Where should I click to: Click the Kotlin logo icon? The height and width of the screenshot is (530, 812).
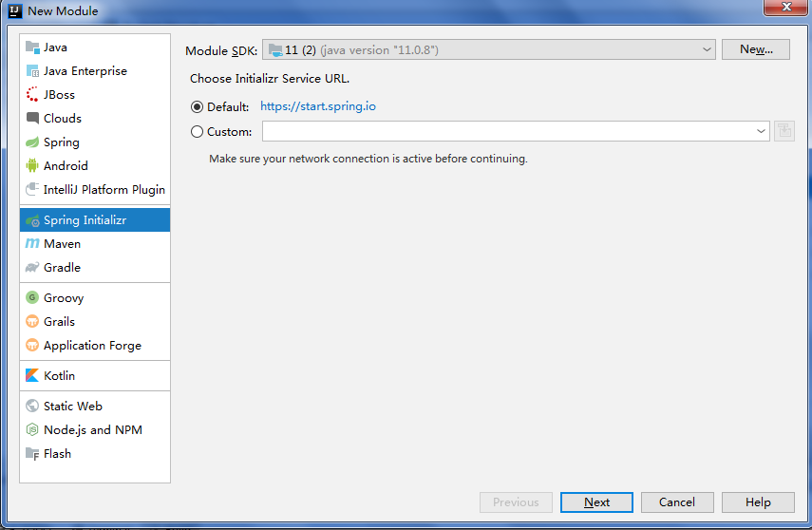pos(32,375)
